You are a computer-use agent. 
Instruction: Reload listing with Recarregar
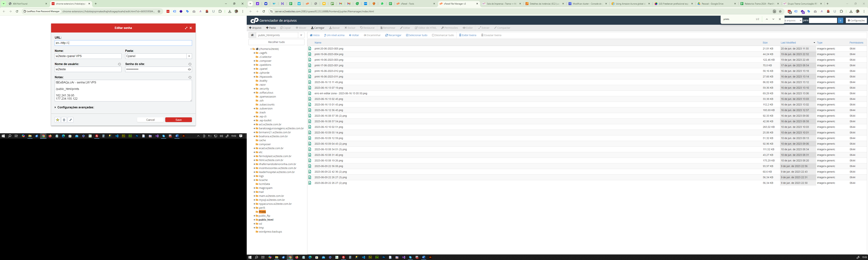tap(393, 35)
